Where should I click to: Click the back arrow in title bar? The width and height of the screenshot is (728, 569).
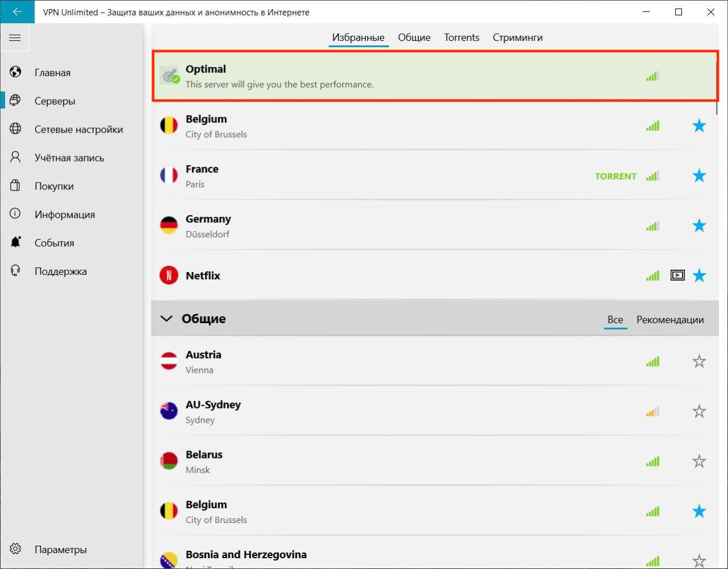click(17, 12)
